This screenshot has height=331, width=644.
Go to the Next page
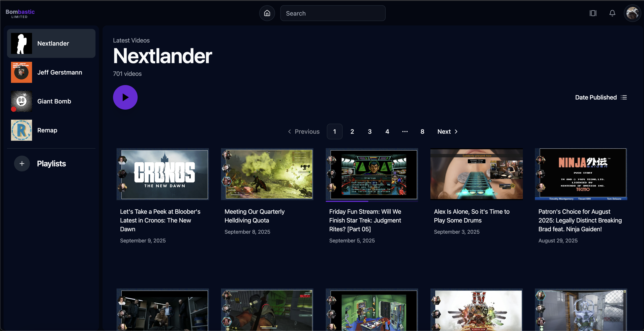click(448, 132)
